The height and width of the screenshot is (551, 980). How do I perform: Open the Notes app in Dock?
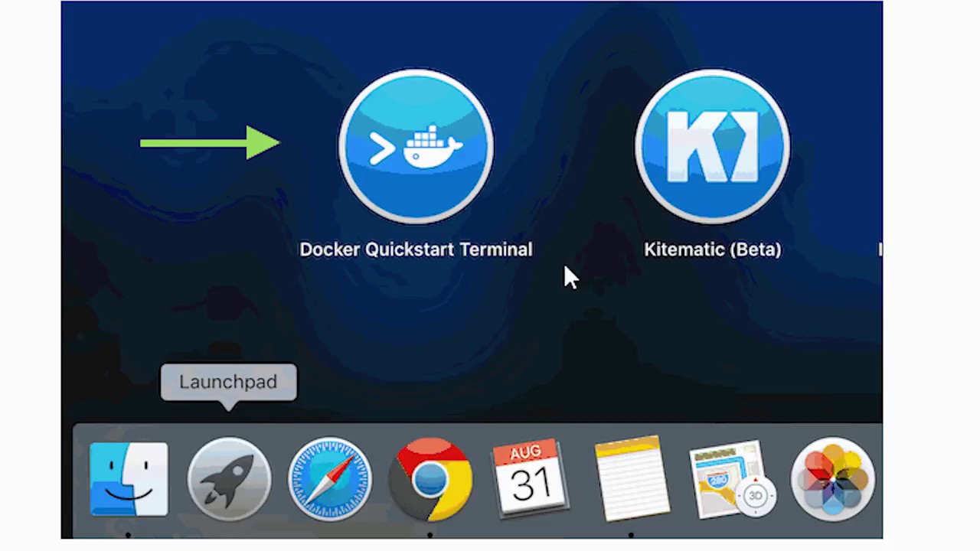[631, 479]
